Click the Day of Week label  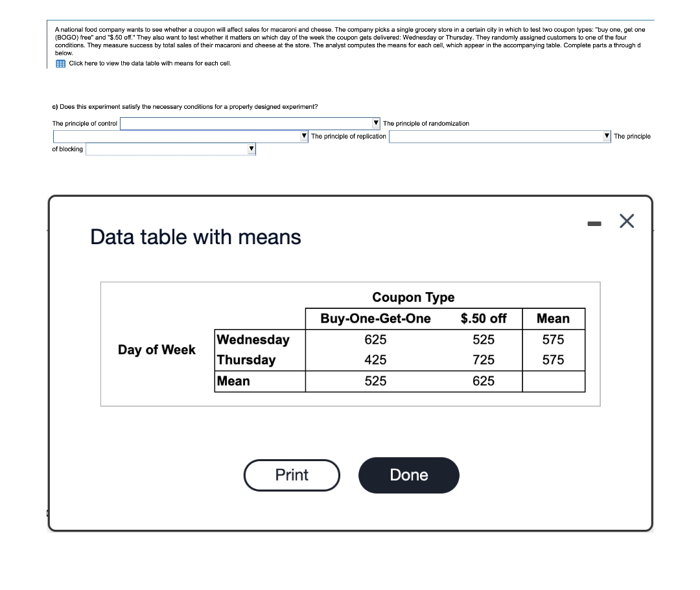point(157,350)
